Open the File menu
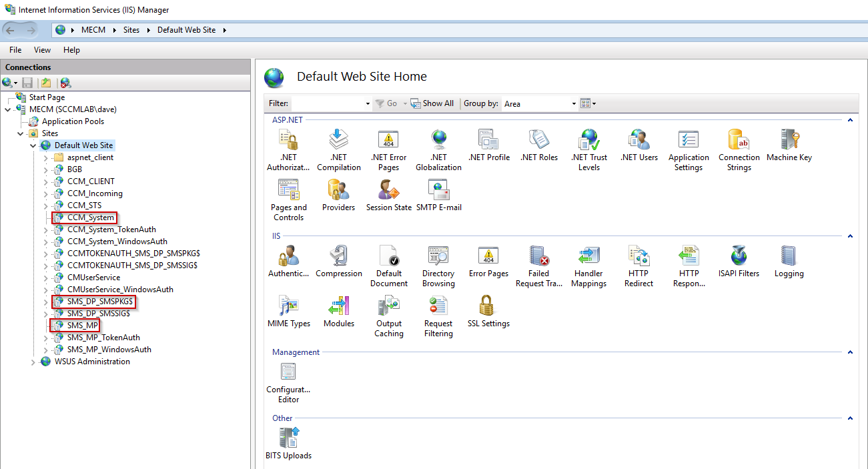The width and height of the screenshot is (868, 469). point(15,50)
